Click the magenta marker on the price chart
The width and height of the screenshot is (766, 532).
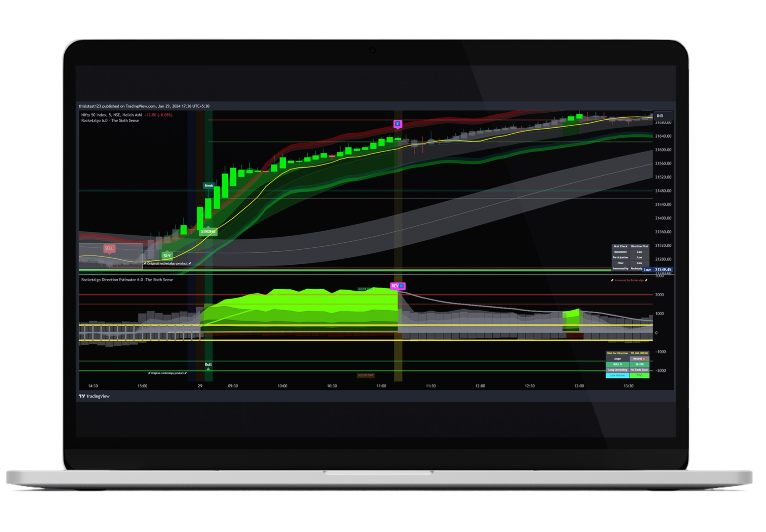coord(397,124)
